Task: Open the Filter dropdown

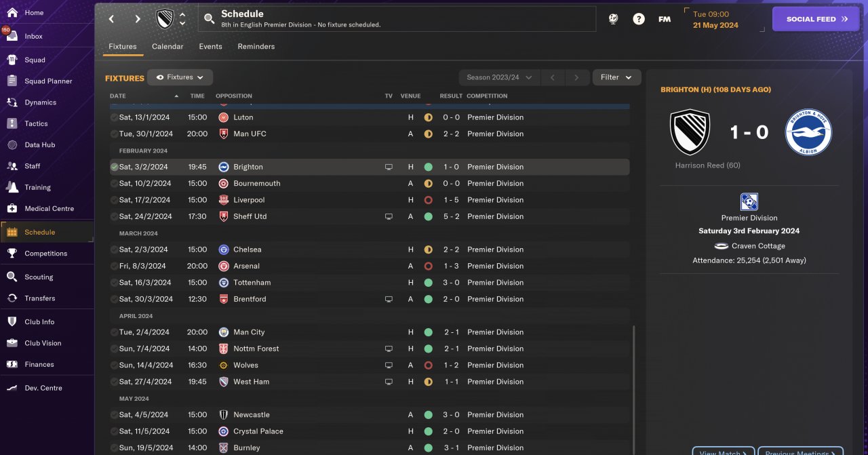Action: tap(616, 77)
